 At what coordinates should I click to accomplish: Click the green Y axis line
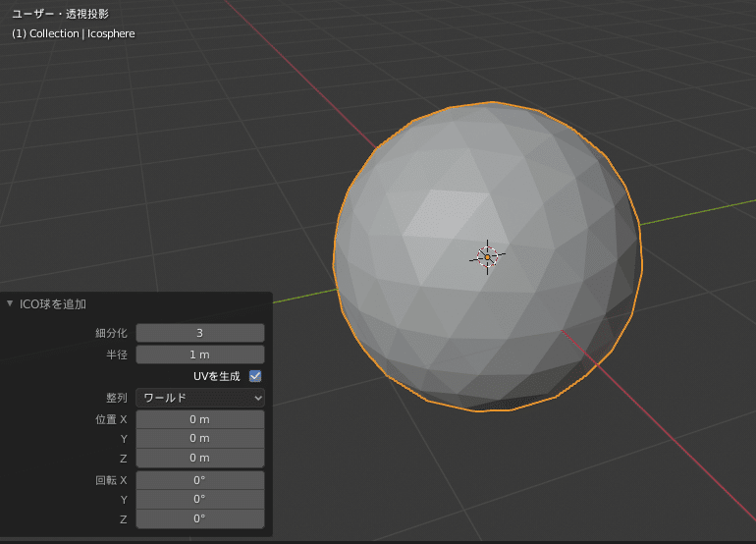coord(697,213)
